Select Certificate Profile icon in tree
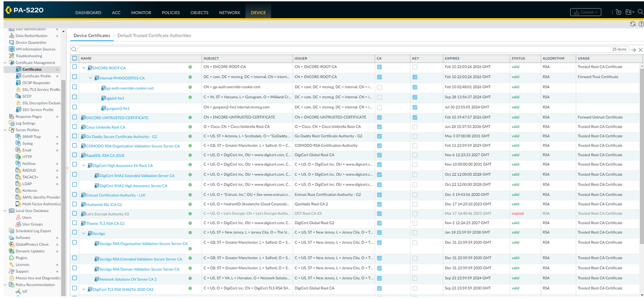The image size is (644, 299). [19, 76]
